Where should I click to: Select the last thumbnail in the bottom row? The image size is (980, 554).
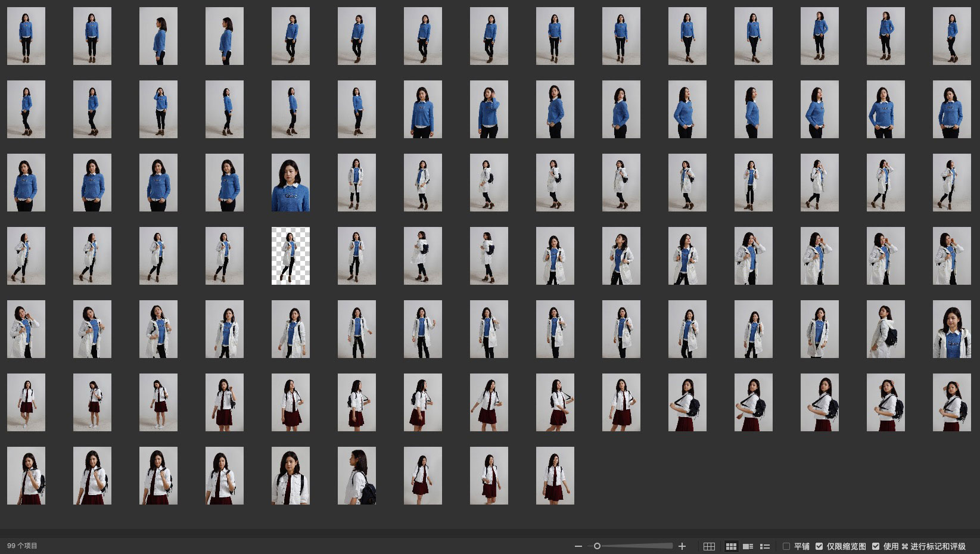pos(555,475)
